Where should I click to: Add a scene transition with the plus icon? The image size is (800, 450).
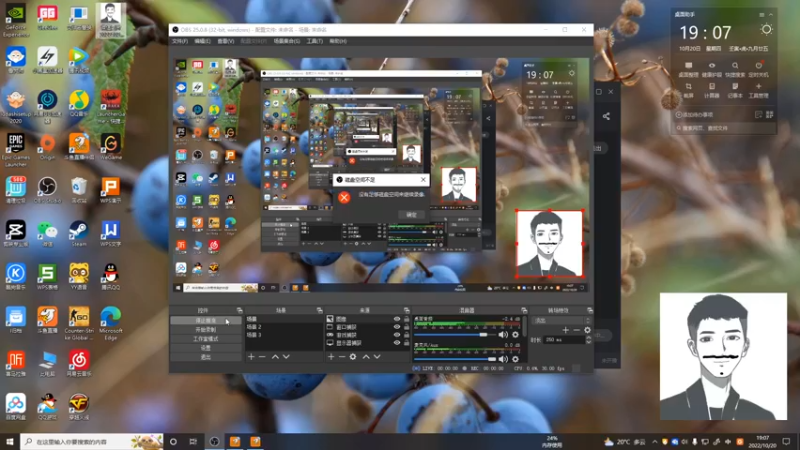click(x=565, y=330)
